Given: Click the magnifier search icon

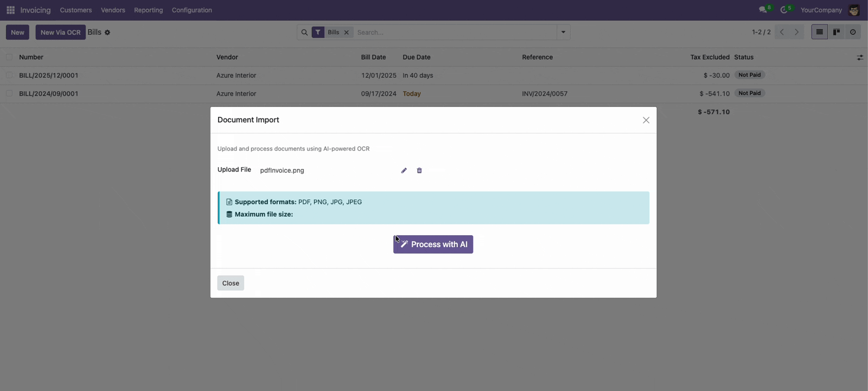Looking at the screenshot, I should (304, 33).
